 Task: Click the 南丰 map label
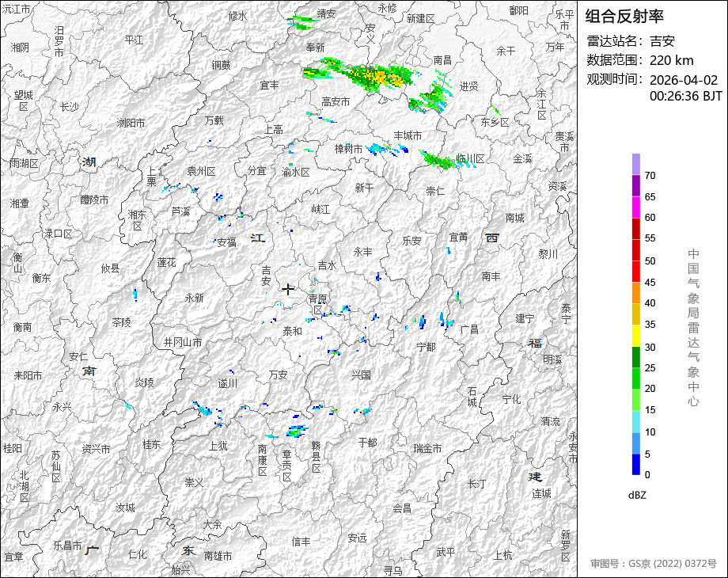point(491,276)
